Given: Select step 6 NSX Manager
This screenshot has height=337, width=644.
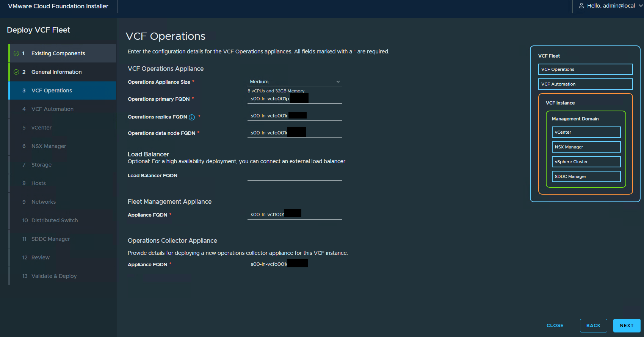Looking at the screenshot, I should (63, 146).
